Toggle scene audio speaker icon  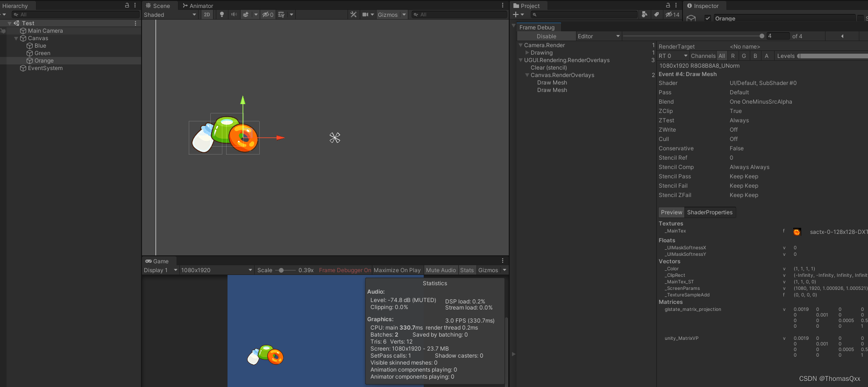click(234, 14)
